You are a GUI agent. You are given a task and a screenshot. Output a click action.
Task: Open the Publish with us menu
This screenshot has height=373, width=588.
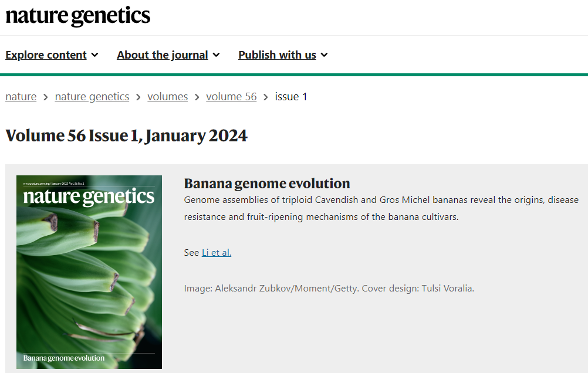277,55
